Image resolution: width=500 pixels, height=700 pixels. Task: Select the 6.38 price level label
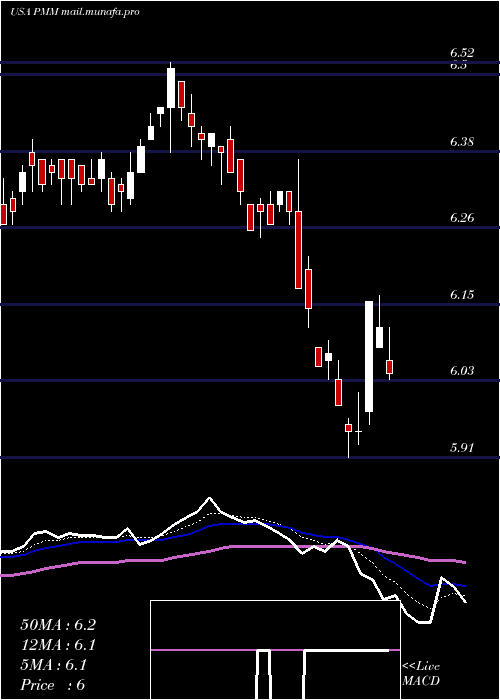click(462, 142)
